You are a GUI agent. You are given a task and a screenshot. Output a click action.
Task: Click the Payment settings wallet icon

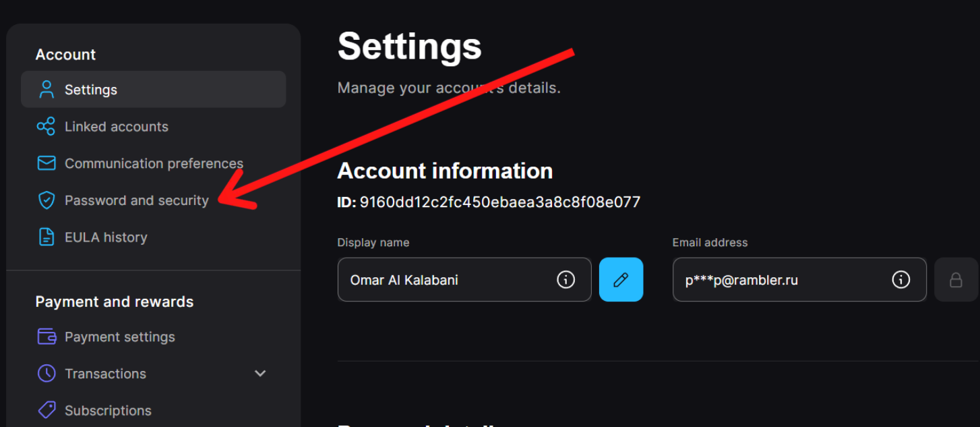(46, 337)
